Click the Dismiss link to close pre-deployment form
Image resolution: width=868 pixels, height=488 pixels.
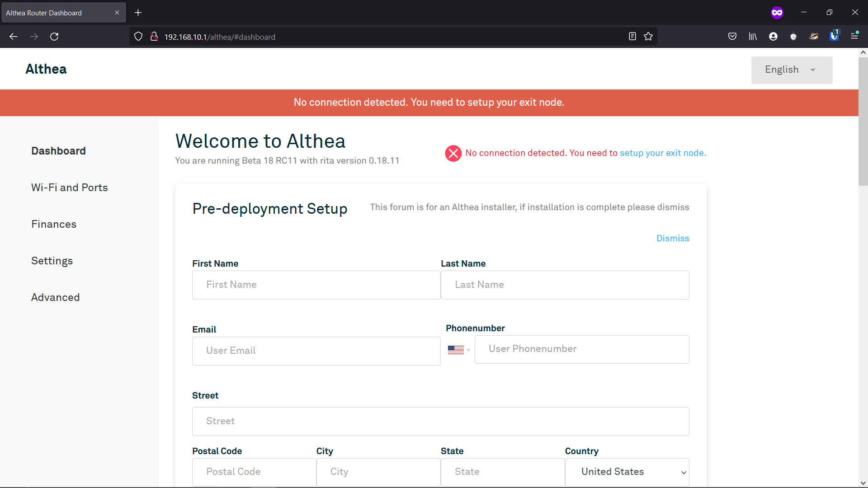tap(672, 238)
